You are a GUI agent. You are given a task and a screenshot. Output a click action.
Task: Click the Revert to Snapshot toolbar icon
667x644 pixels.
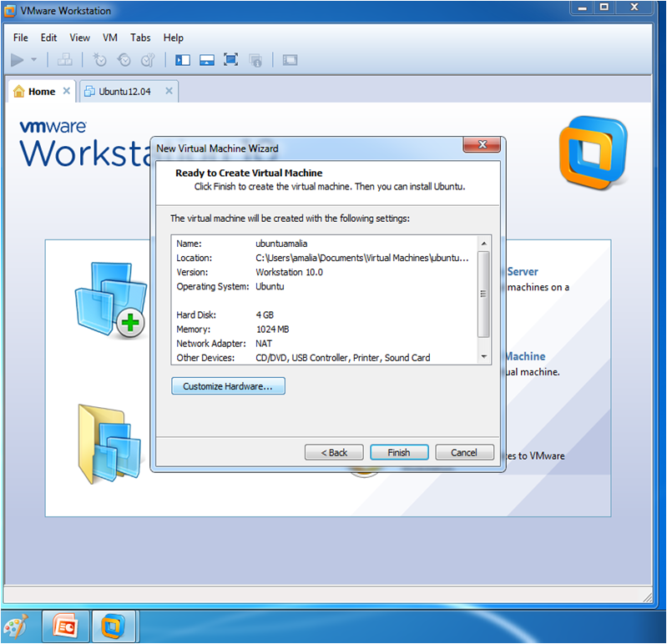(124, 60)
